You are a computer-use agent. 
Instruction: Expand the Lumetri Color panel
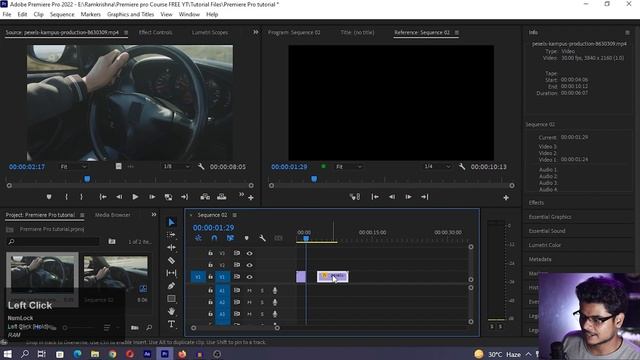pos(545,245)
